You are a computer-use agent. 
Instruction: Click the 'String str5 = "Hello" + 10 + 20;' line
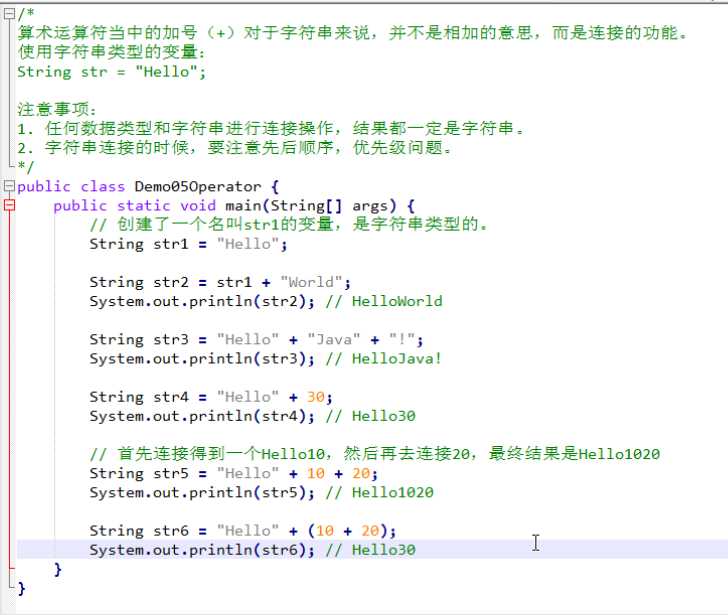[234, 473]
